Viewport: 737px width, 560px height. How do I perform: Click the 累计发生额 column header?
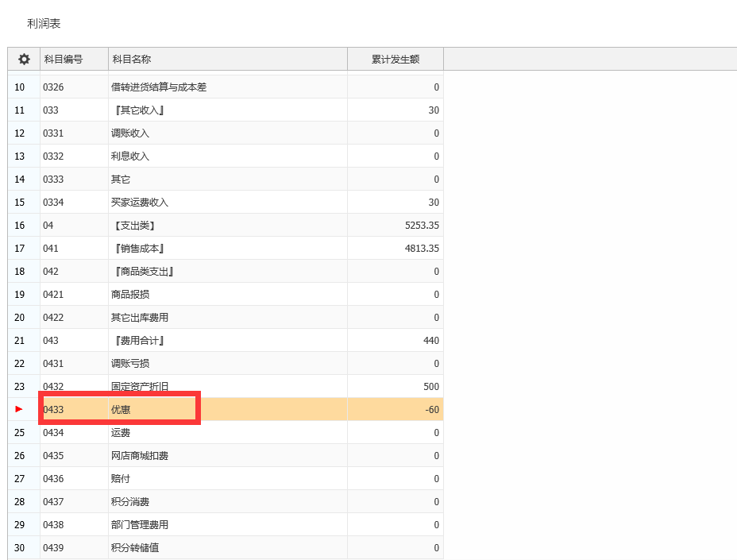tap(396, 60)
